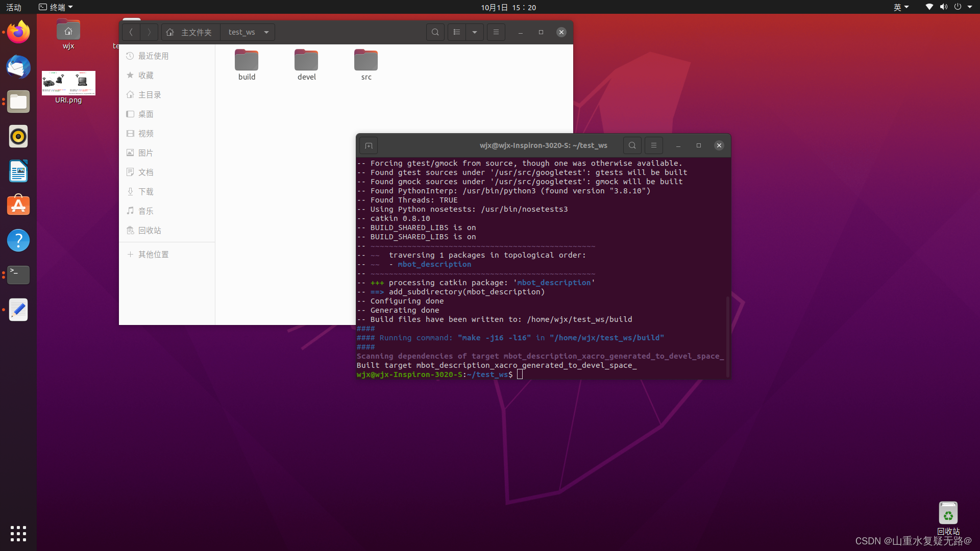980x551 pixels.
Task: Open 桌面 in the sidebar
Action: pyautogui.click(x=167, y=114)
